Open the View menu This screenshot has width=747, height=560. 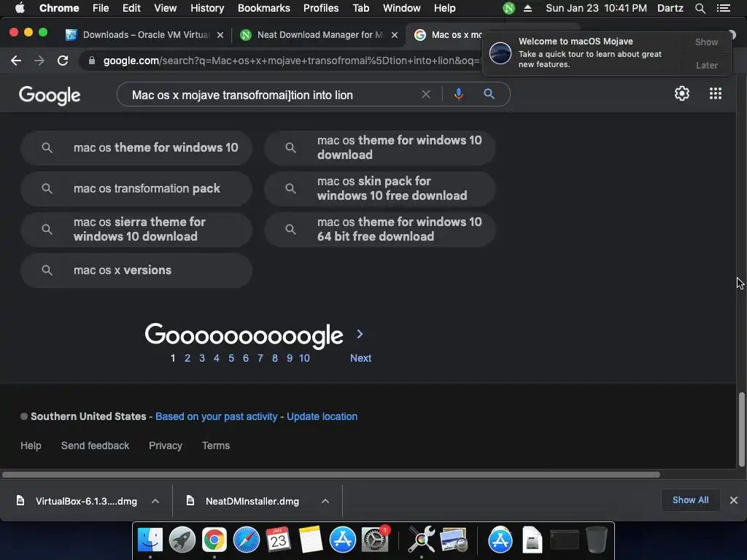[166, 8]
